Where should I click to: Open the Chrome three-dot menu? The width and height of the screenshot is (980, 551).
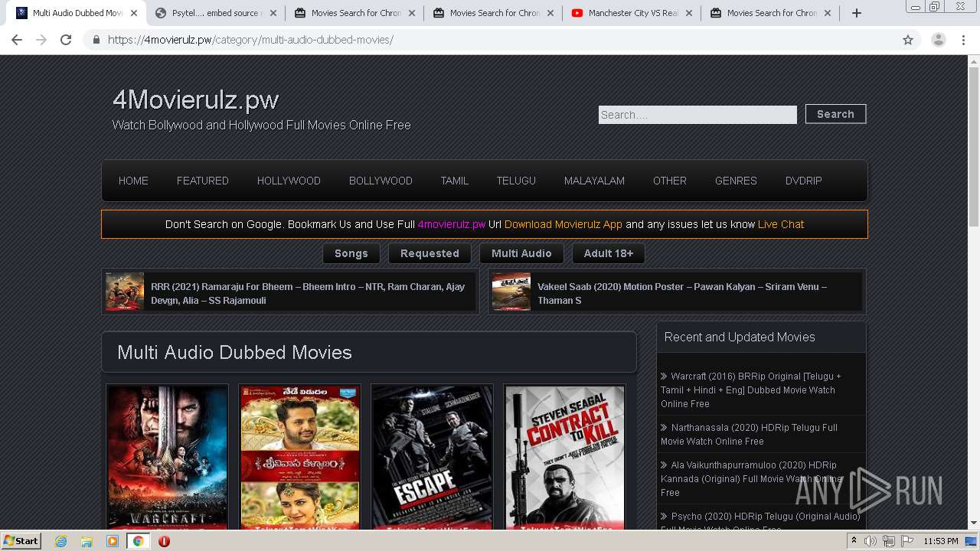pos(963,40)
